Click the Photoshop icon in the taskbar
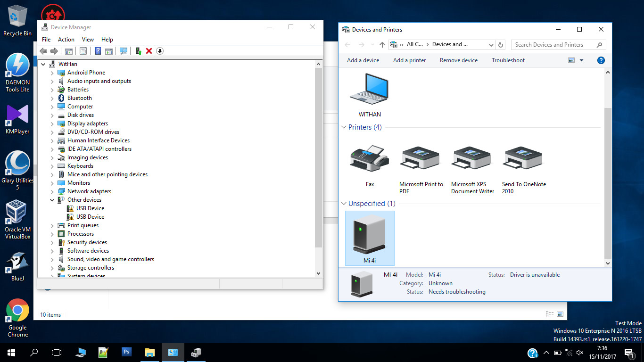Image resolution: width=644 pixels, height=362 pixels. point(126,352)
